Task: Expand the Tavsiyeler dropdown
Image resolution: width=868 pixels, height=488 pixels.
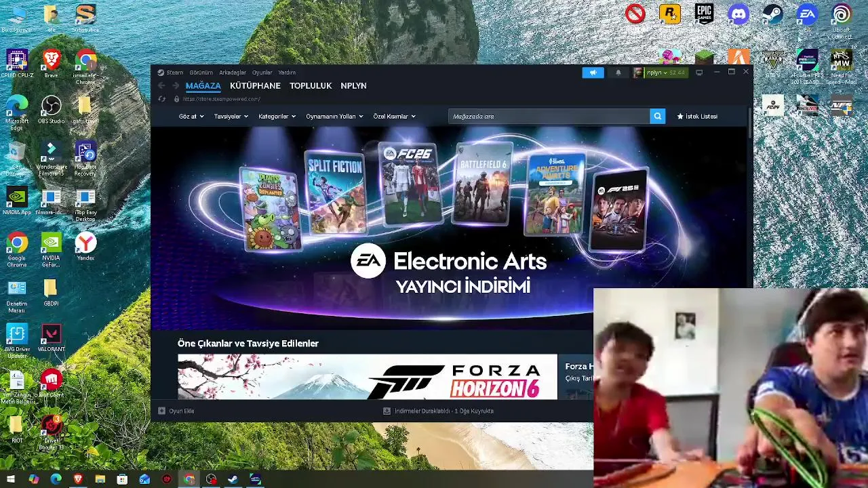Action: tap(231, 117)
